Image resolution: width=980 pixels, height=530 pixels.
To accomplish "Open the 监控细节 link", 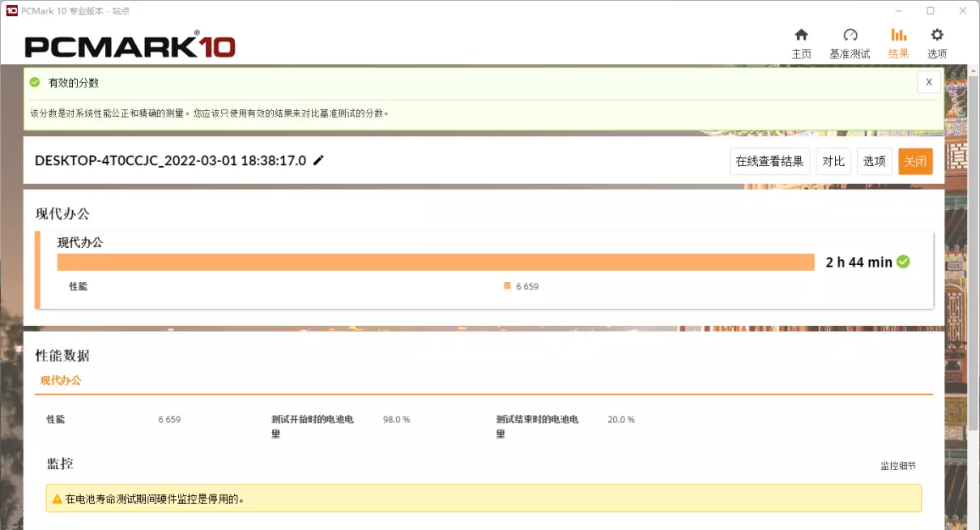I will (898, 466).
